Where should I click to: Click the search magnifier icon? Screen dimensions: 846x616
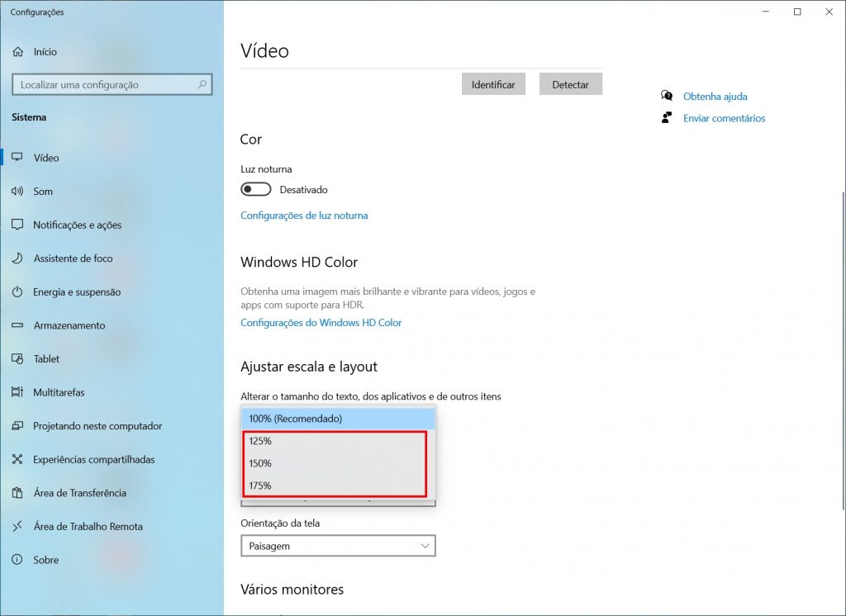(x=202, y=84)
